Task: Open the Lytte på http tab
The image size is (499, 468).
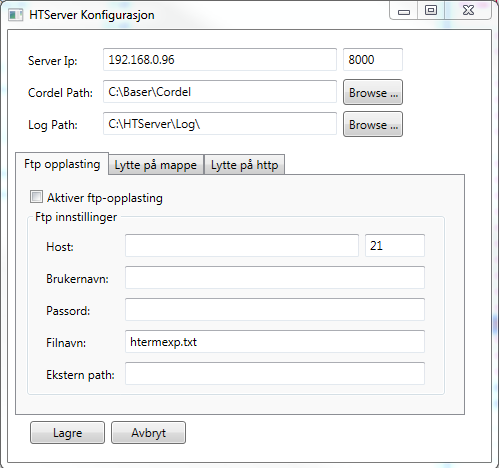Action: click(244, 165)
